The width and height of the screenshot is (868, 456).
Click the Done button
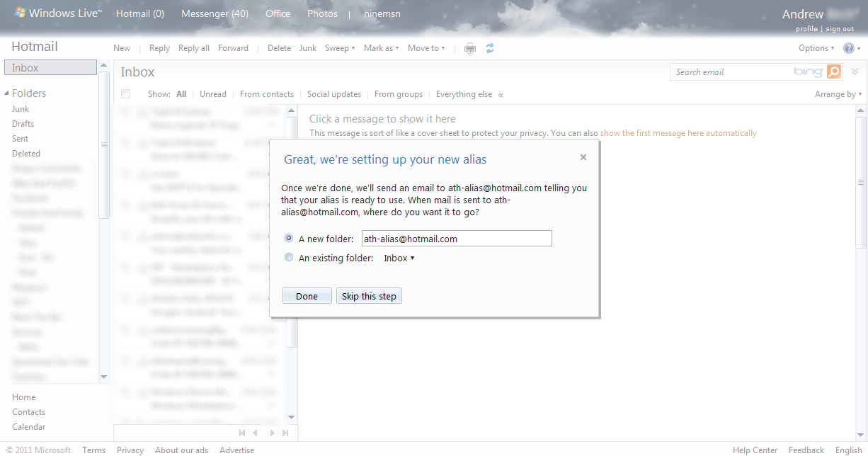307,296
